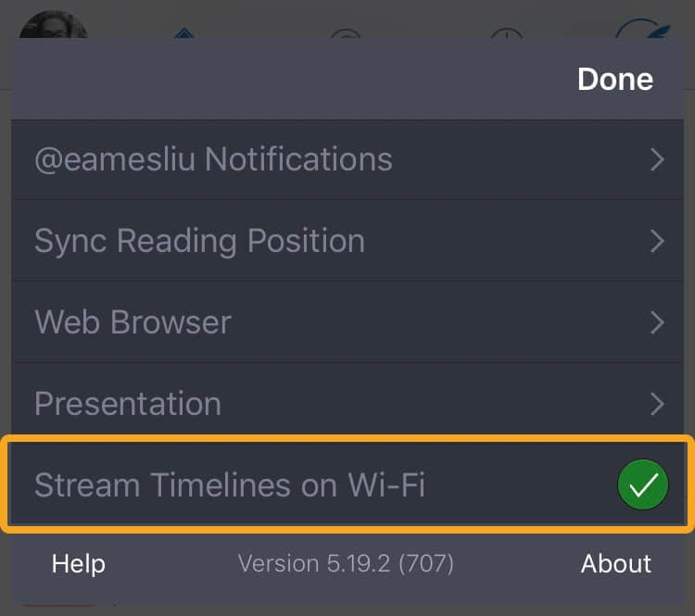Open the About link
Viewport: 695px width, 616px height.
[616, 563]
